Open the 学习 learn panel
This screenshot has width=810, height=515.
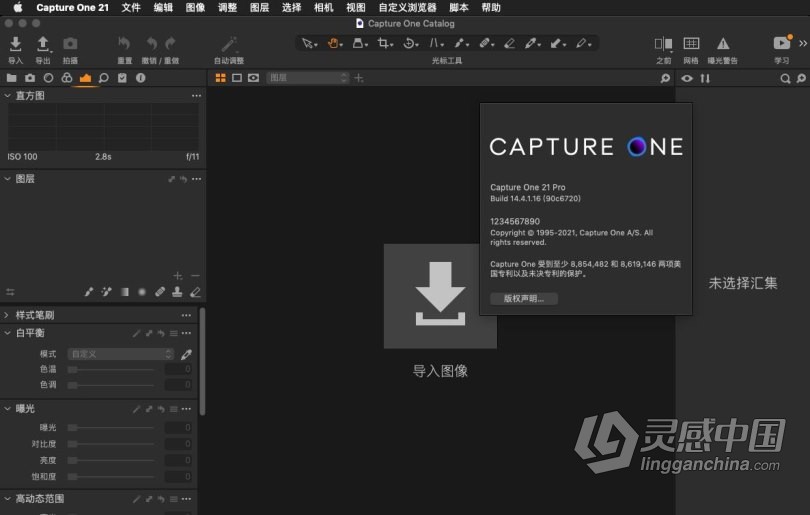click(x=782, y=43)
